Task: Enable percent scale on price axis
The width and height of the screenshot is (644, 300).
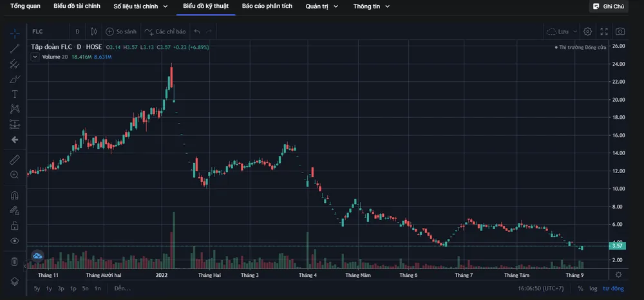Action: click(x=580, y=288)
